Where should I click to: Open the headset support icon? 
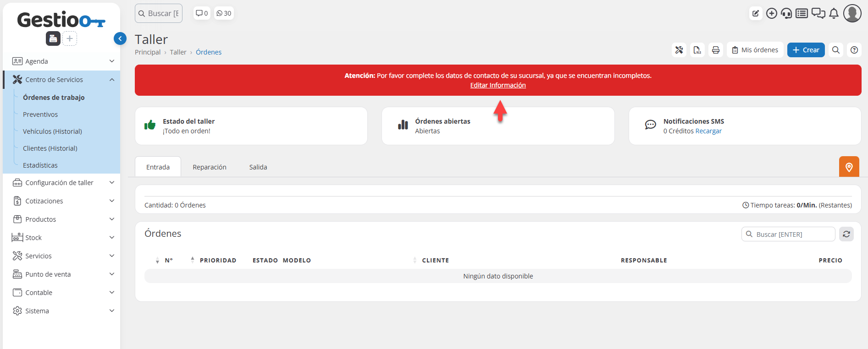pos(786,13)
